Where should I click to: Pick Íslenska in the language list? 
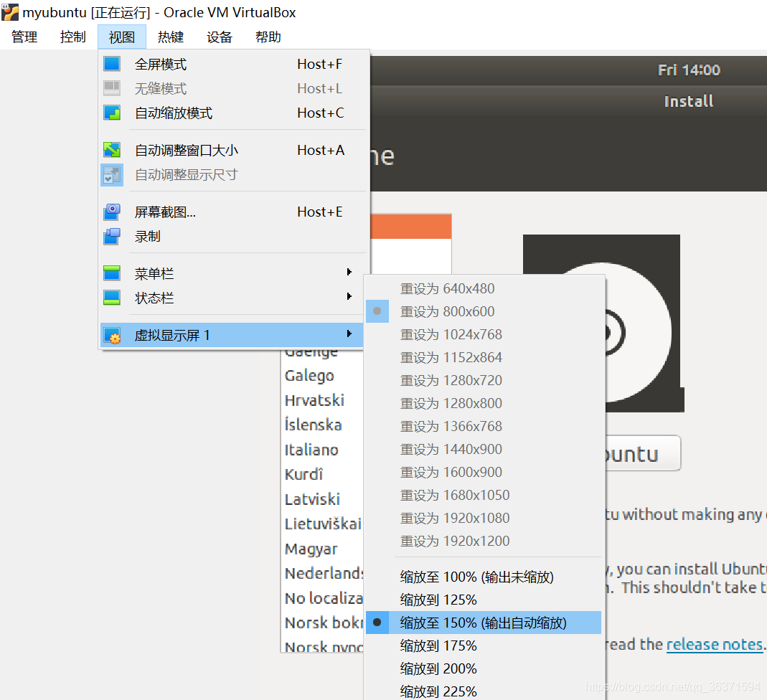(x=313, y=425)
